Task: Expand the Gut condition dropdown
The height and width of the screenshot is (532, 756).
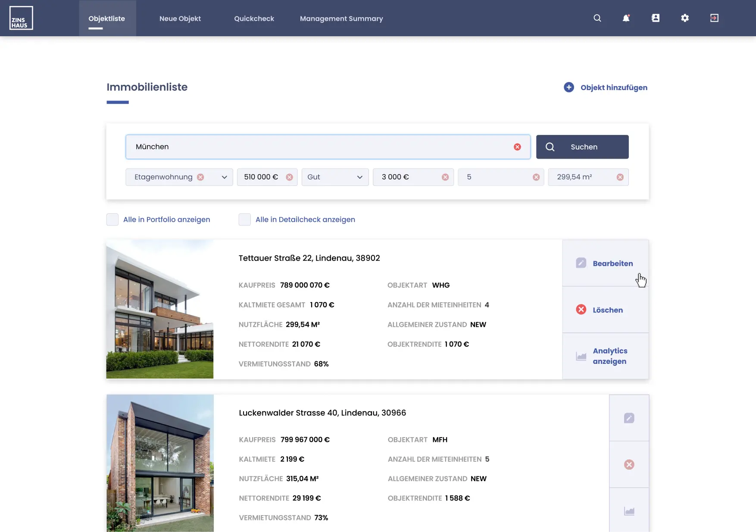Action: coord(359,177)
